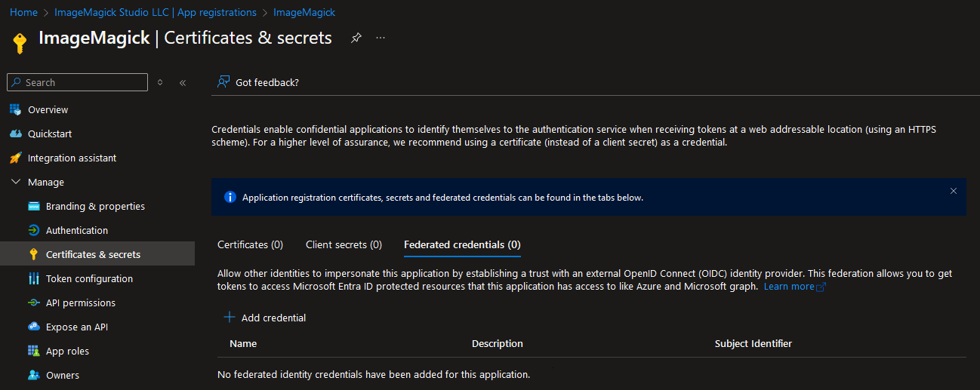The height and width of the screenshot is (390, 980).
Task: Toggle expand/collapse all sidebar groups arrows
Action: pyautogui.click(x=160, y=82)
